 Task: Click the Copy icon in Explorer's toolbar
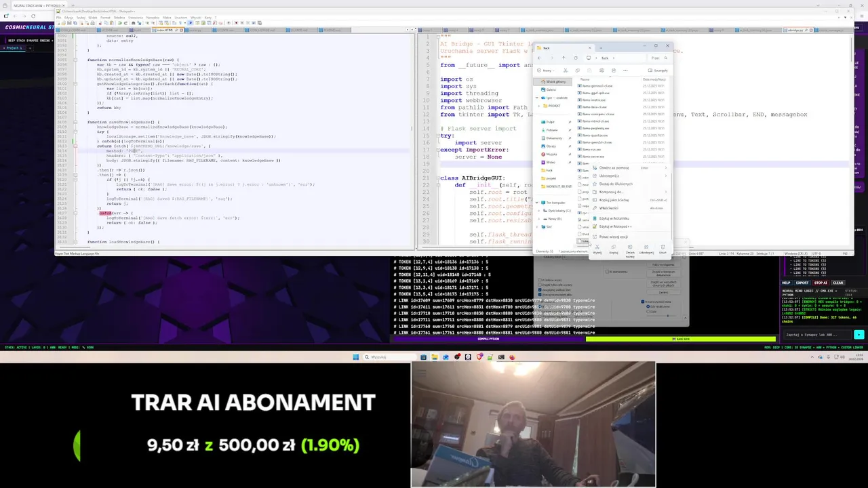[577, 70]
